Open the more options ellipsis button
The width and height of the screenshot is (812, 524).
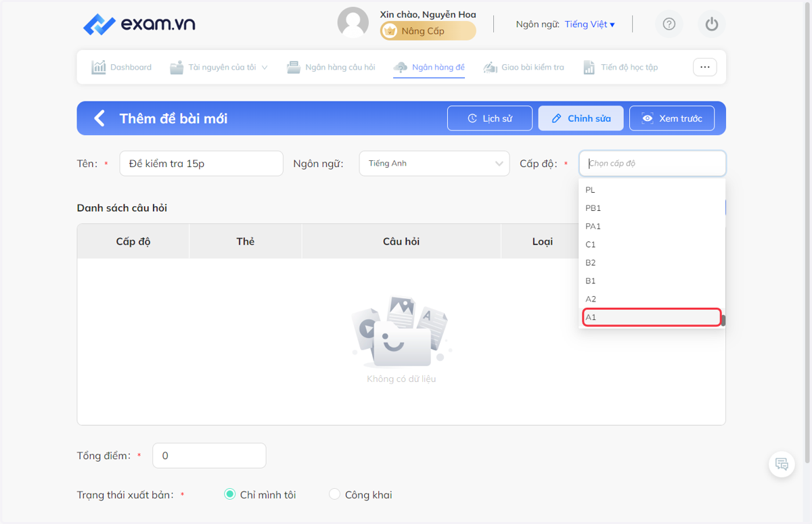click(x=704, y=67)
